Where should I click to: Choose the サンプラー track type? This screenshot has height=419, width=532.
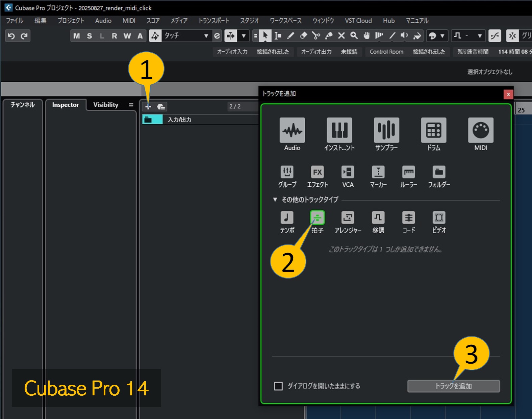pyautogui.click(x=386, y=134)
